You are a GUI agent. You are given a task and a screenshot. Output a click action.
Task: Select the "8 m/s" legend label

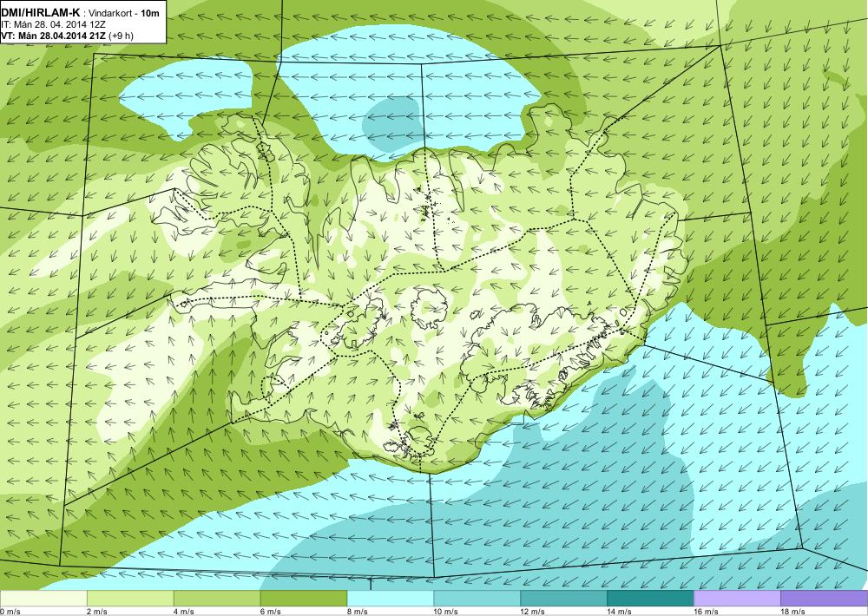(x=358, y=612)
